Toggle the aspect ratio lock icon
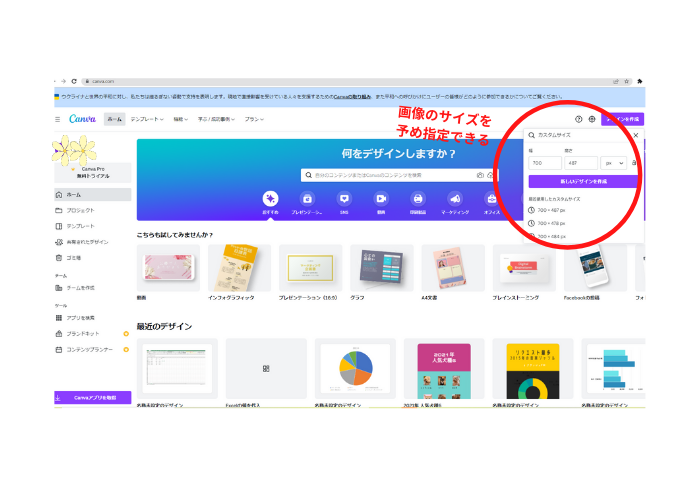700x487 pixels. [634, 163]
